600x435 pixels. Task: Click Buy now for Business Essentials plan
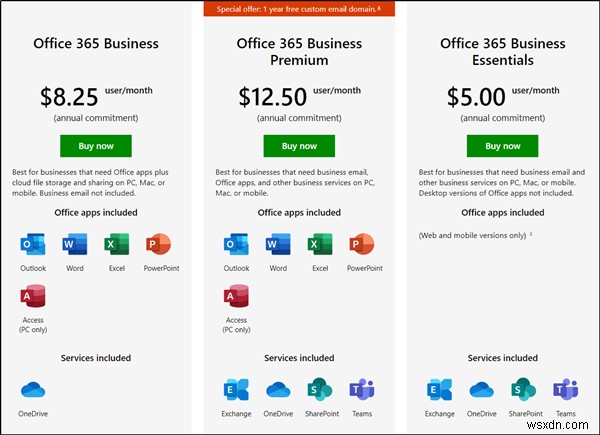tap(502, 146)
